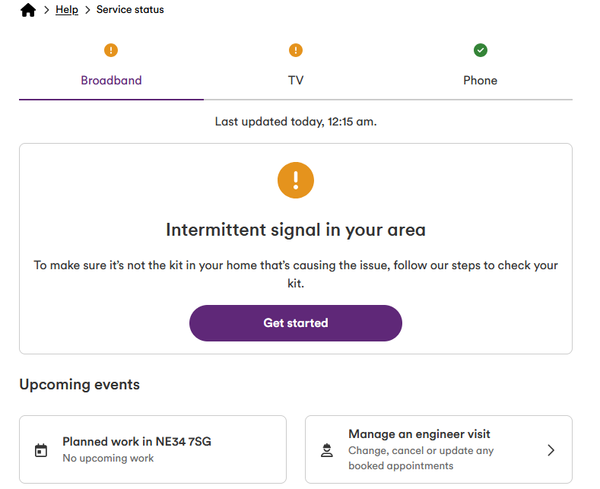Go to the home icon in breadcrumb
This screenshot has width=600, height=489.
[28, 10]
